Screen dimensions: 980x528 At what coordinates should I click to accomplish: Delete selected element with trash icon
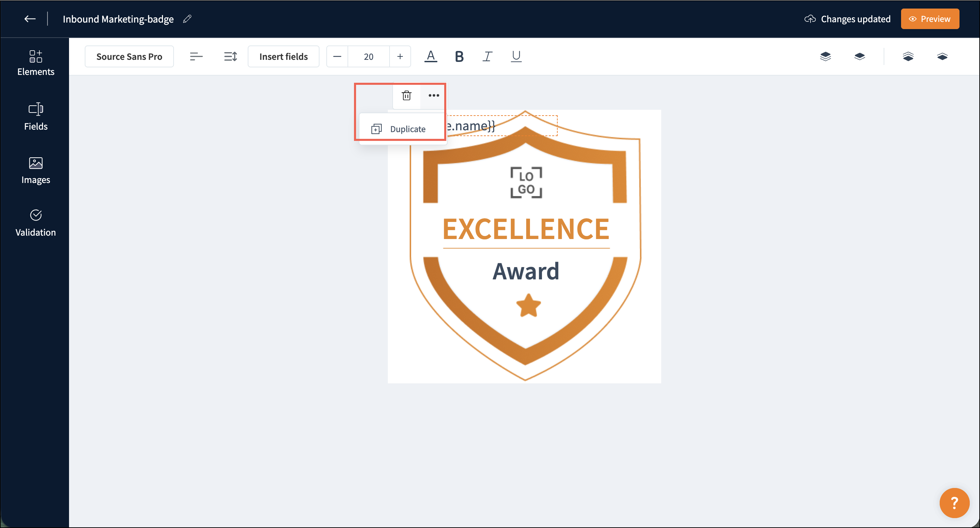tap(406, 95)
